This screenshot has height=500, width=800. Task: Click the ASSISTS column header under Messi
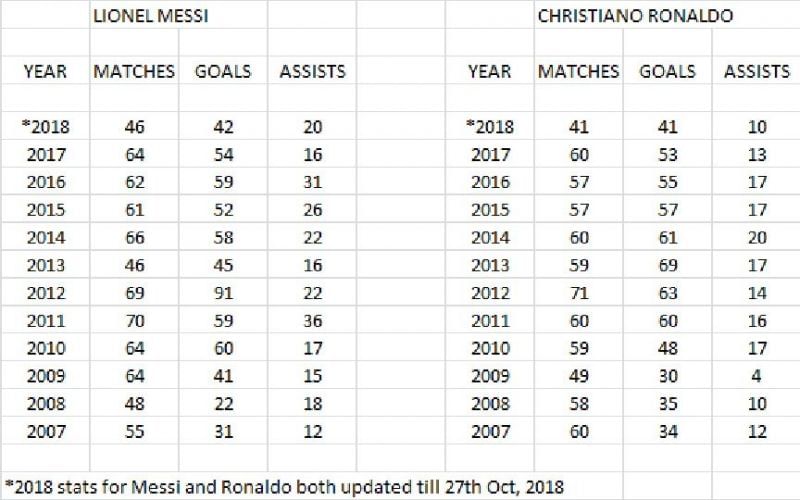coord(312,72)
